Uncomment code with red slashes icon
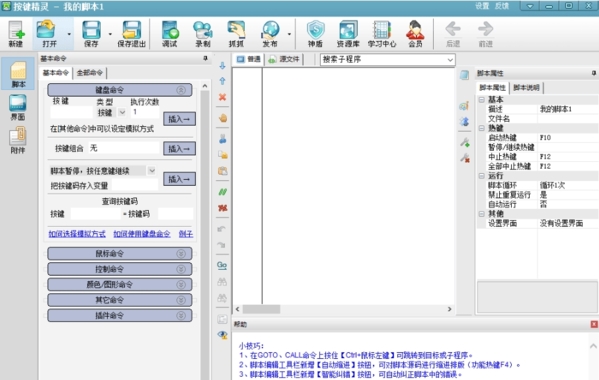599x380 pixels. pyautogui.click(x=223, y=208)
